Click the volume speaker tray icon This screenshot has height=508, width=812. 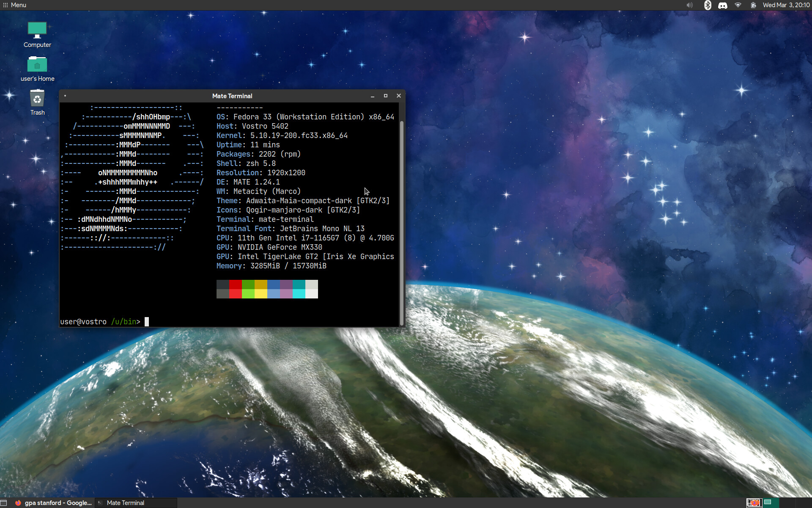tap(690, 5)
